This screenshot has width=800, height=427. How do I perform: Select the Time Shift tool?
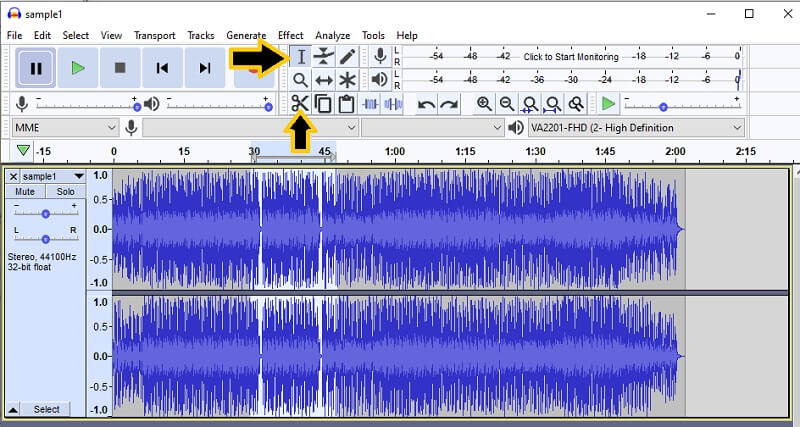click(324, 80)
